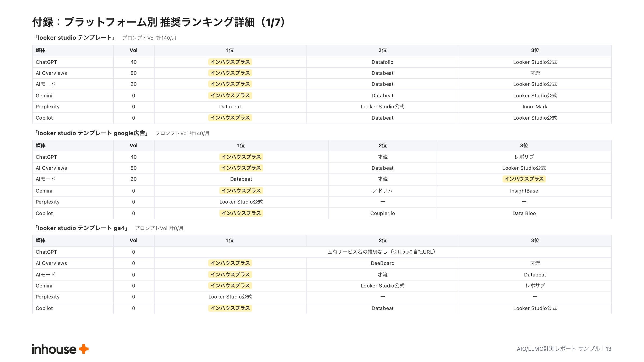Click the inhouse plus logo
644x362 pixels.
(60, 349)
